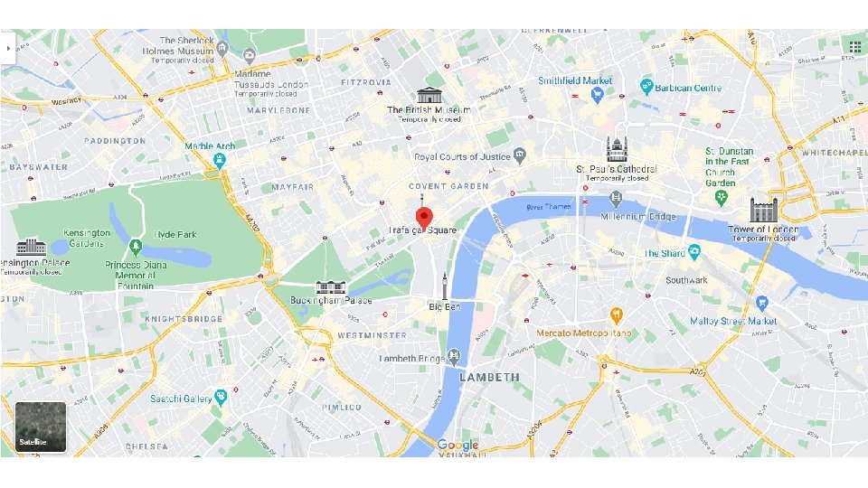Click the Maltby Street Market shopping pin

[x=761, y=304]
